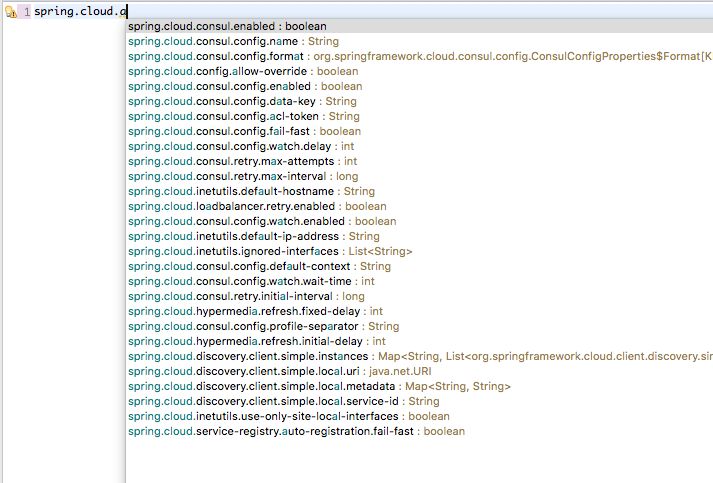
Task: Pick spring.cloud.consul.config.acl-token entry
Action: click(419, 116)
